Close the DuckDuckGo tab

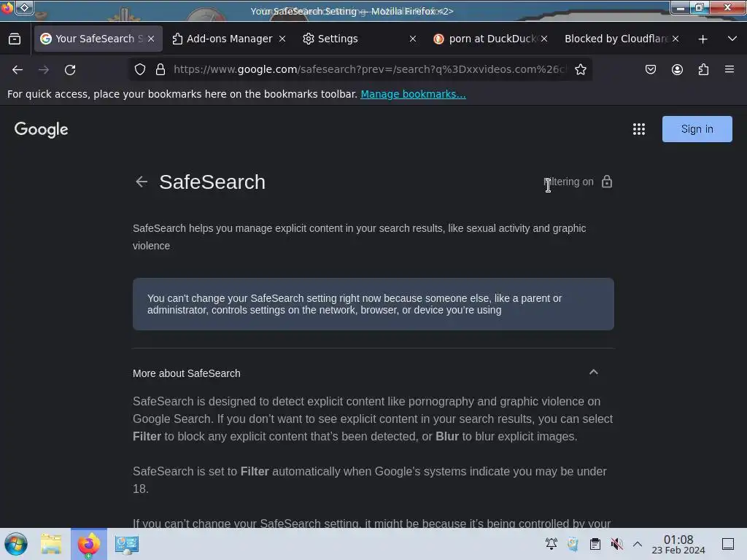click(544, 39)
